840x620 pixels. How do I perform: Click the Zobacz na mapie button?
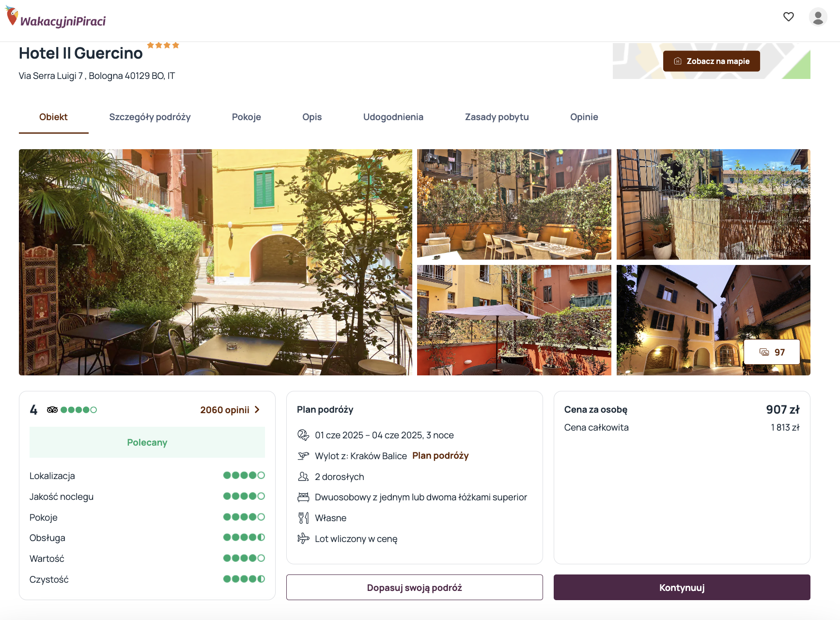click(x=712, y=61)
